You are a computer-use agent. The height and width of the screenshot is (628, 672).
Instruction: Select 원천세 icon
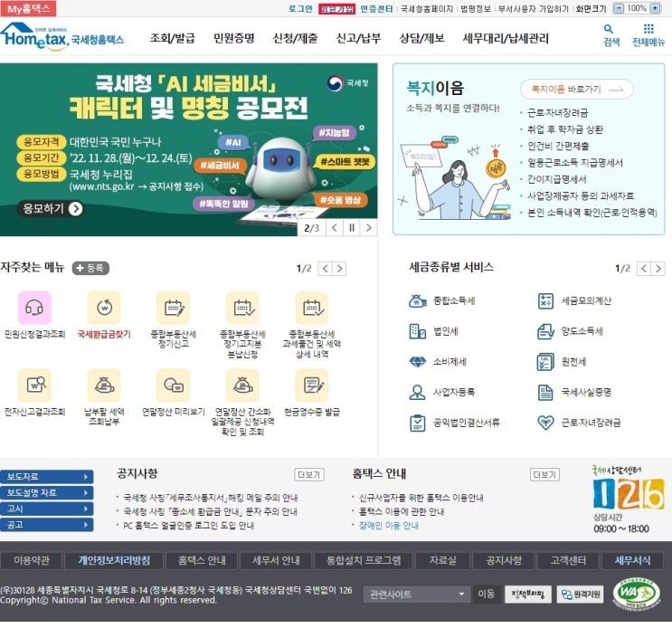(545, 362)
